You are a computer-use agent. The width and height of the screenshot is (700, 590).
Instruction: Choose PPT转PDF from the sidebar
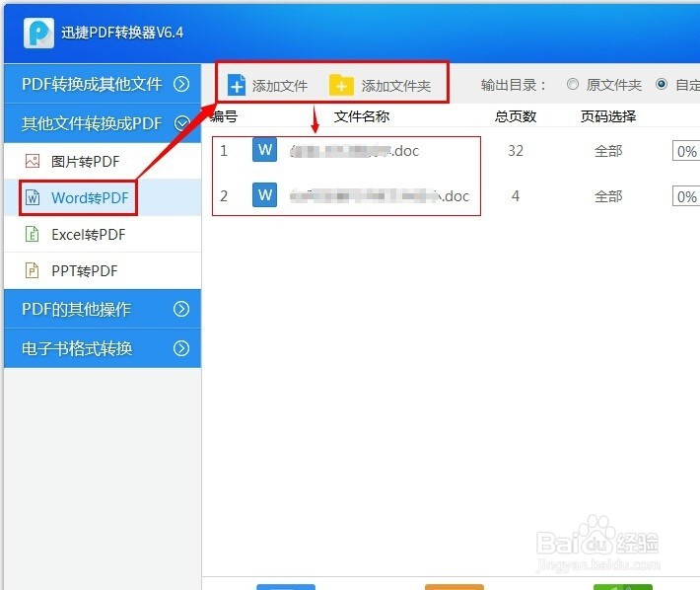coord(103,270)
